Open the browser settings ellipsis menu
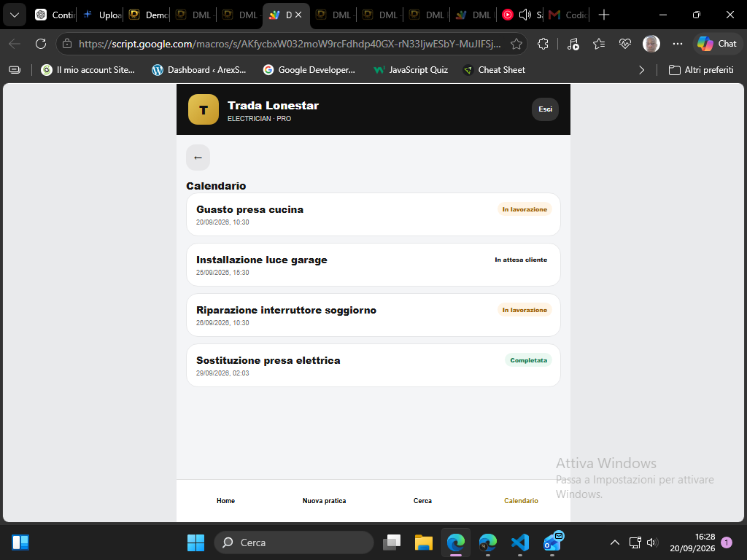 (678, 44)
